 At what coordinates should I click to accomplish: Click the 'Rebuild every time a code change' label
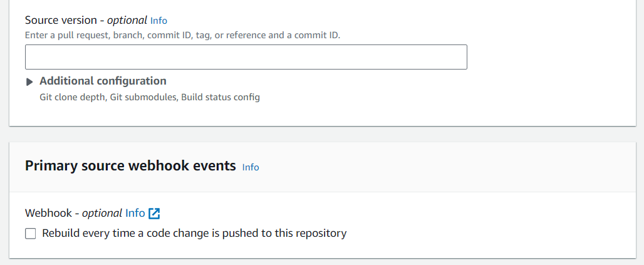[194, 234]
